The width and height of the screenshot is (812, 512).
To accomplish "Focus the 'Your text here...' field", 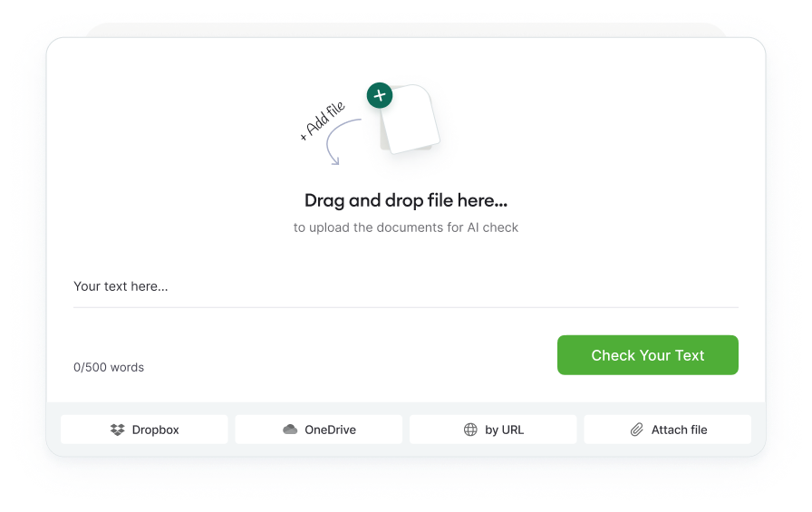I will pyautogui.click(x=406, y=286).
